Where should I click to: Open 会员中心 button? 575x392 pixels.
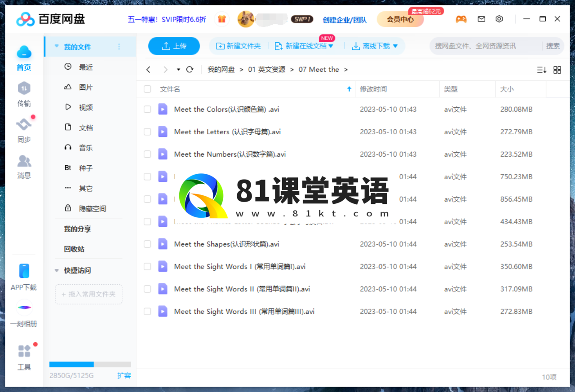click(x=400, y=19)
